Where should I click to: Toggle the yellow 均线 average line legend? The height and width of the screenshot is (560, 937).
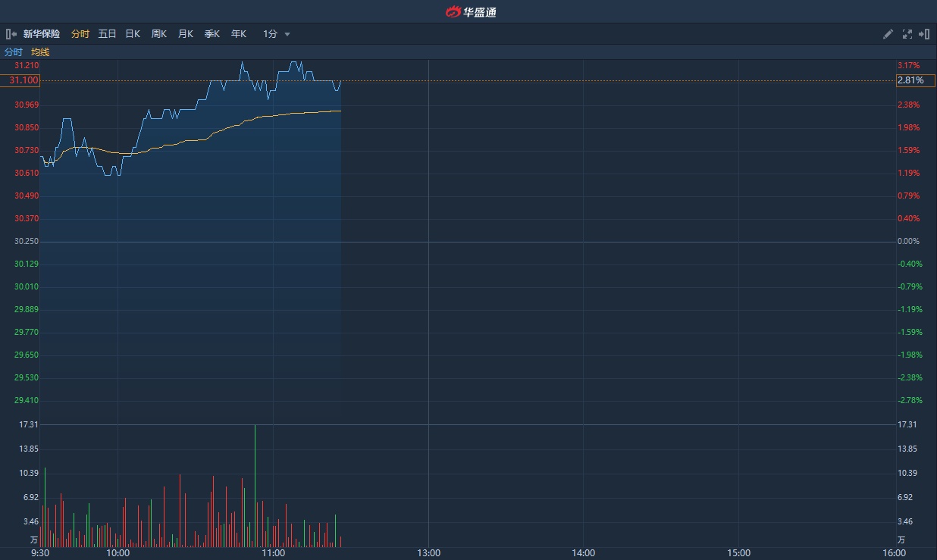click(40, 52)
